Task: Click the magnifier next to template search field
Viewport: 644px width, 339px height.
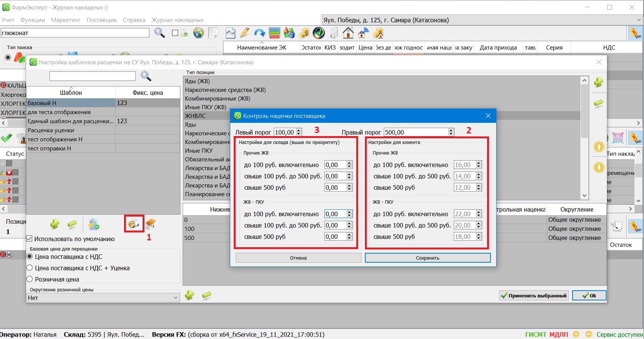Action: (146, 76)
